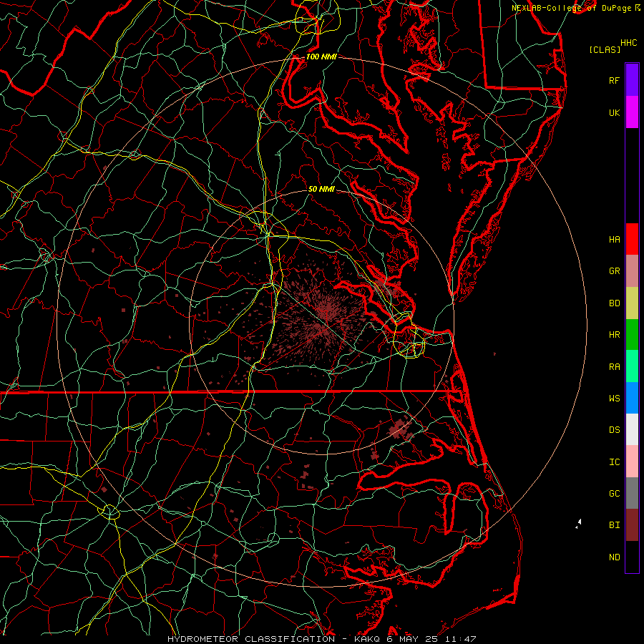644x644 pixels.
Task: Click the 100 NMI range ring label
Action: tap(321, 57)
